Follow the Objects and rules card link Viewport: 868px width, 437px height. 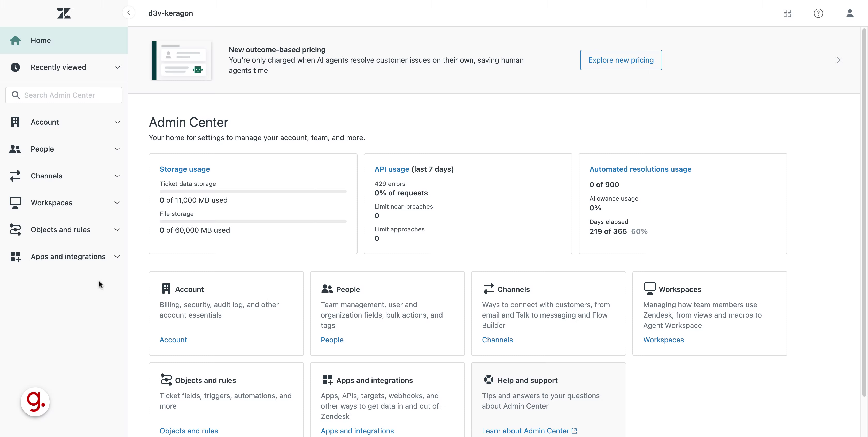(189, 431)
